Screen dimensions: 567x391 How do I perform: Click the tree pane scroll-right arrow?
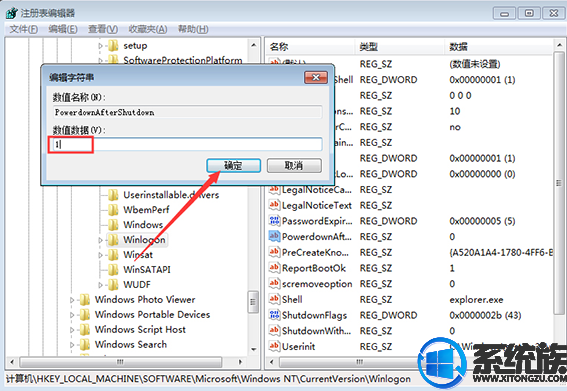[240, 362]
